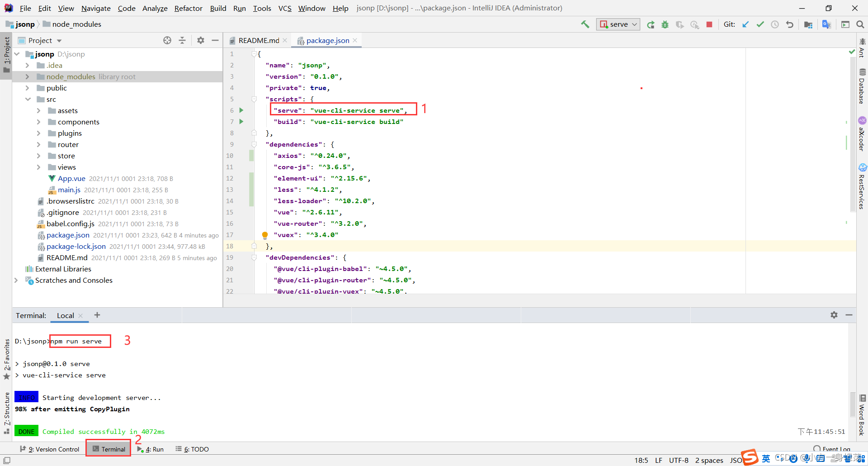
Task: Hide the Project panel minimize icon
Action: (215, 40)
